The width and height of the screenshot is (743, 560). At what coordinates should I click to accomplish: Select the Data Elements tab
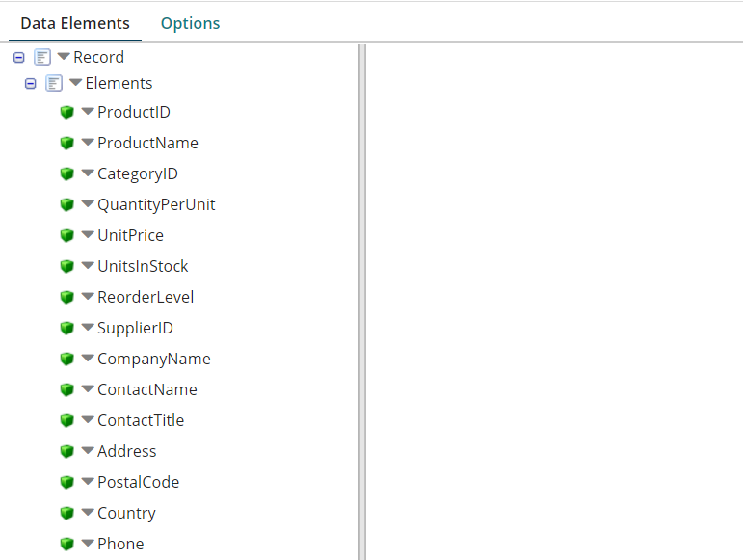[75, 23]
